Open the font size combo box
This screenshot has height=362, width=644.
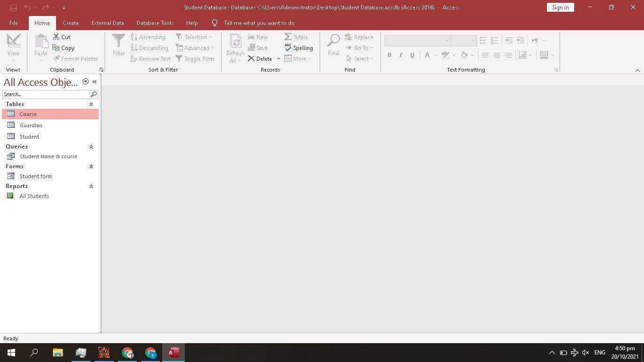tap(464, 41)
